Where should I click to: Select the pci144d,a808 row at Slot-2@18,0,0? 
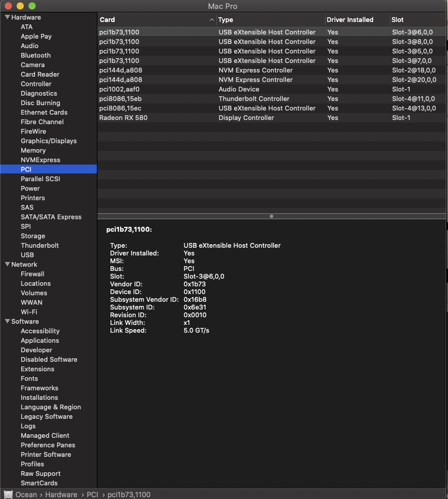[x=272, y=70]
